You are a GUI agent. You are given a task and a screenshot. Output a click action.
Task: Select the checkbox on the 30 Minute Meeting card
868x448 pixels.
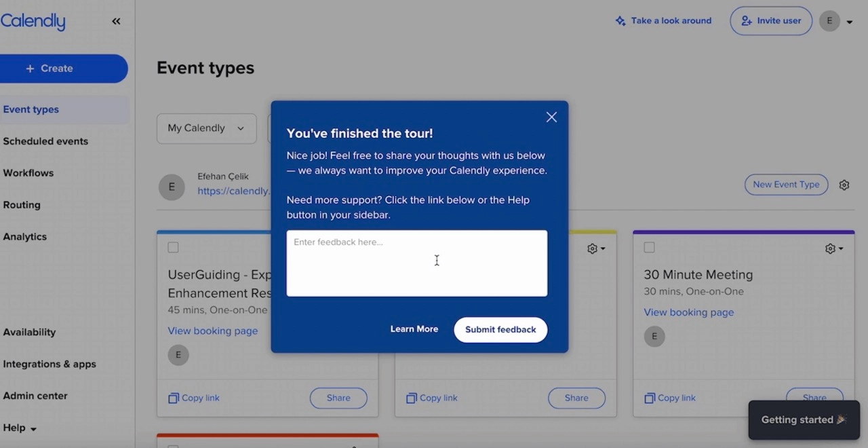click(x=649, y=247)
